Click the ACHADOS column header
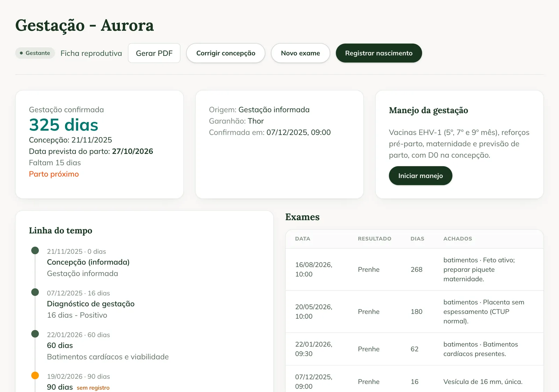 [x=458, y=239]
